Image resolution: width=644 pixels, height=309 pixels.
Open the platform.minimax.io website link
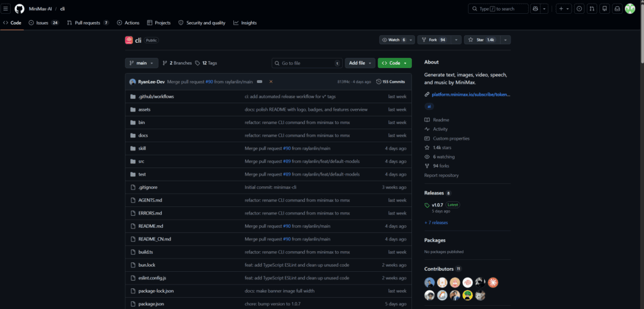(x=470, y=94)
